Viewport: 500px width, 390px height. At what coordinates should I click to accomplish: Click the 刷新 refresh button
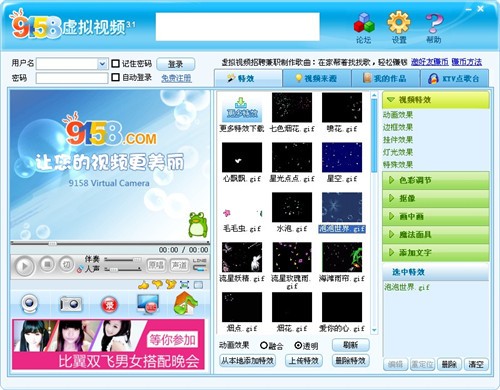(351, 345)
